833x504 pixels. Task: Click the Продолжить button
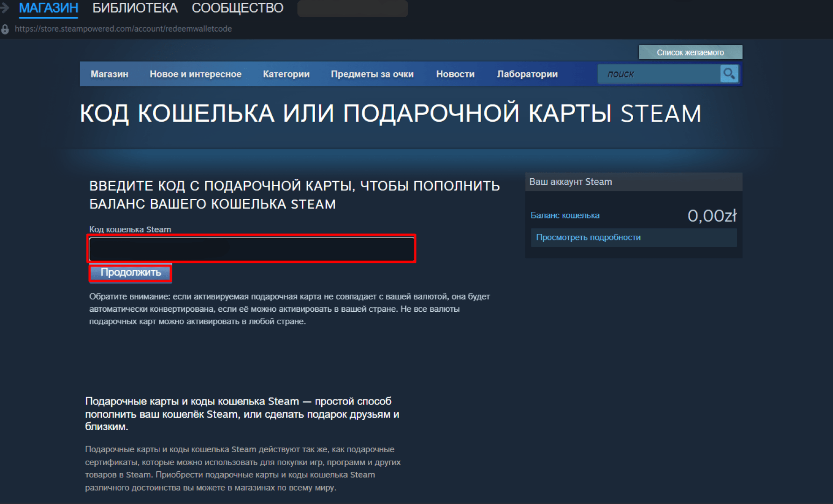tap(131, 273)
